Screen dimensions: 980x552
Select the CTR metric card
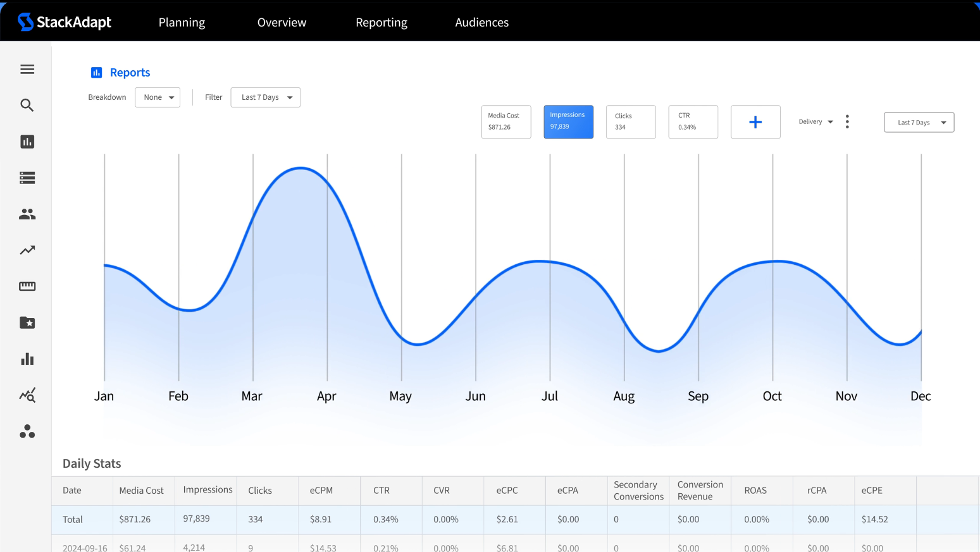tap(693, 122)
